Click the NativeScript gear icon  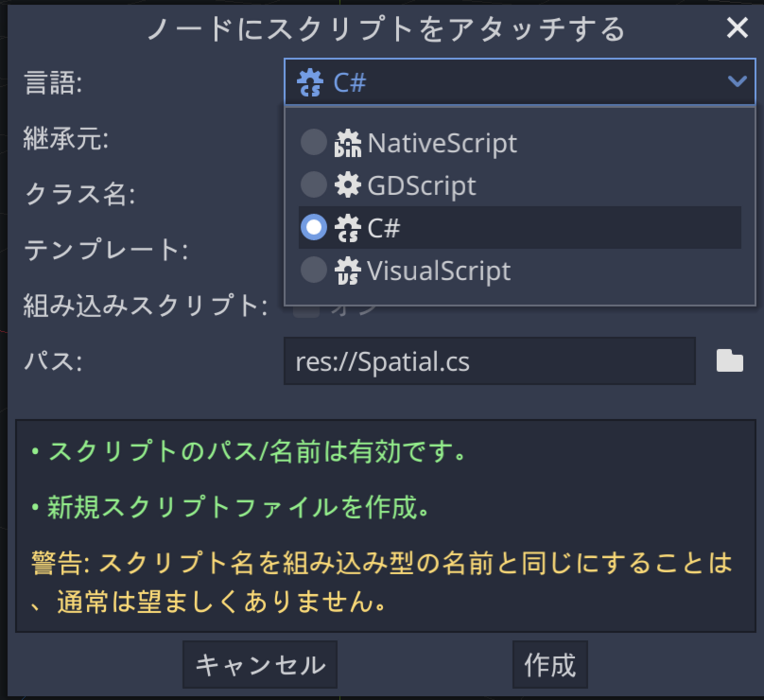tap(347, 143)
